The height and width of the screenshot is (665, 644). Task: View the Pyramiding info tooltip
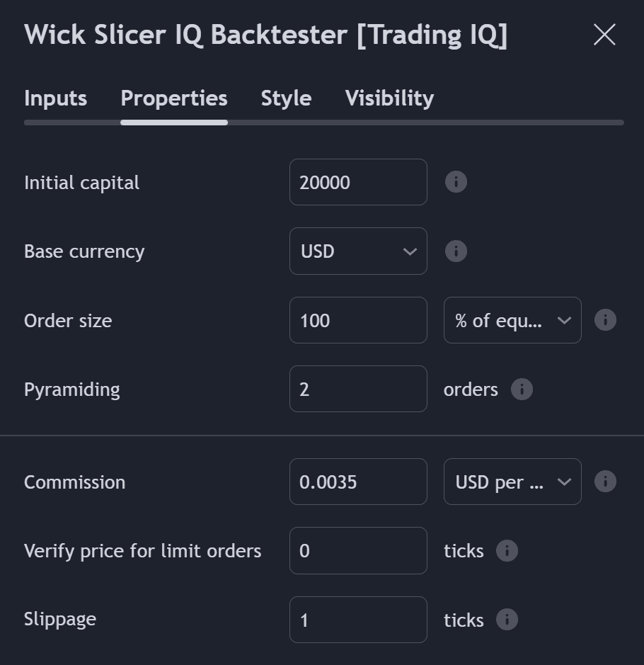pyautogui.click(x=522, y=389)
